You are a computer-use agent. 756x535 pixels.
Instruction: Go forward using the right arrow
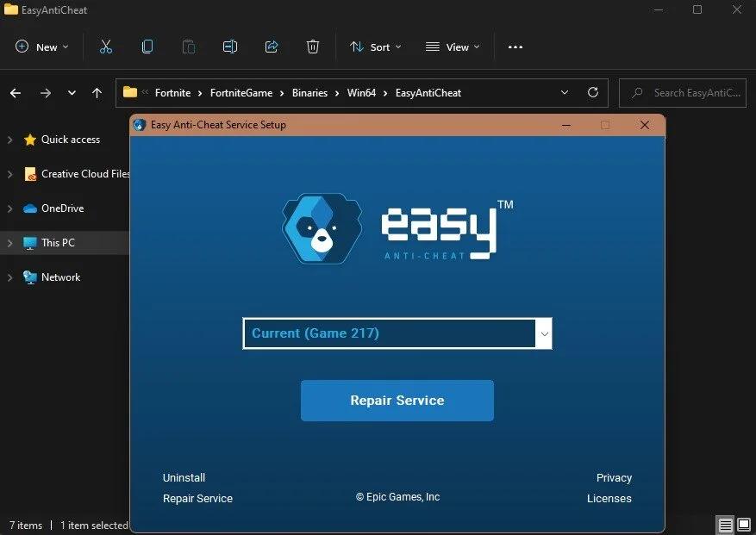46,93
